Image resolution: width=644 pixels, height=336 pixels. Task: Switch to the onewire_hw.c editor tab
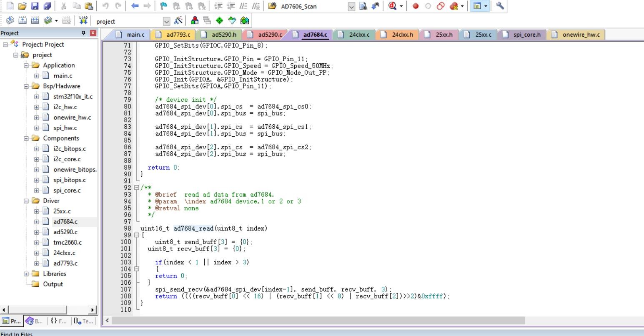(576, 35)
